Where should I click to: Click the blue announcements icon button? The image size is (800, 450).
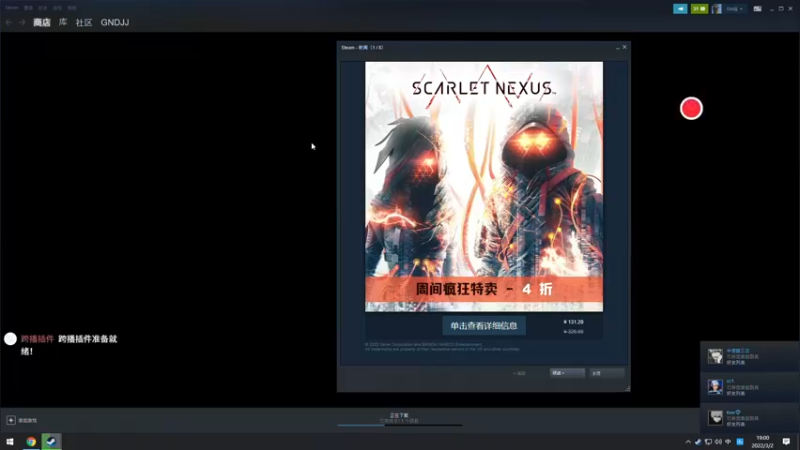[x=680, y=9]
